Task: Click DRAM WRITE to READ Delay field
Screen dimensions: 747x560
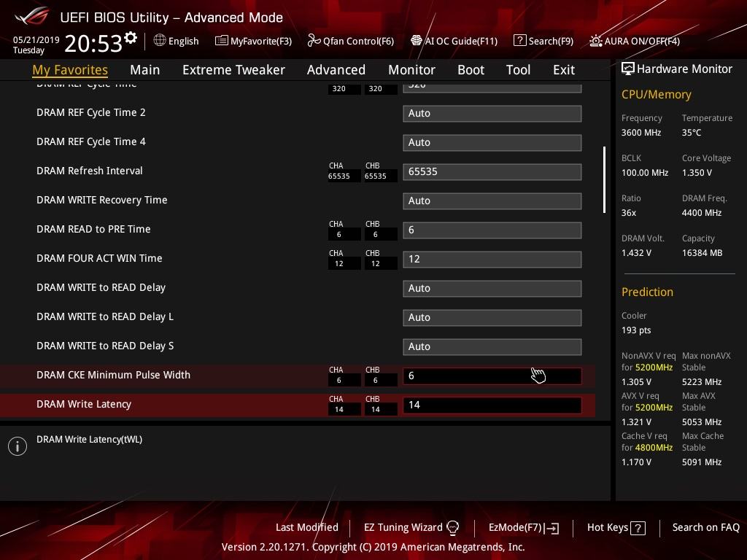Action: tap(492, 288)
